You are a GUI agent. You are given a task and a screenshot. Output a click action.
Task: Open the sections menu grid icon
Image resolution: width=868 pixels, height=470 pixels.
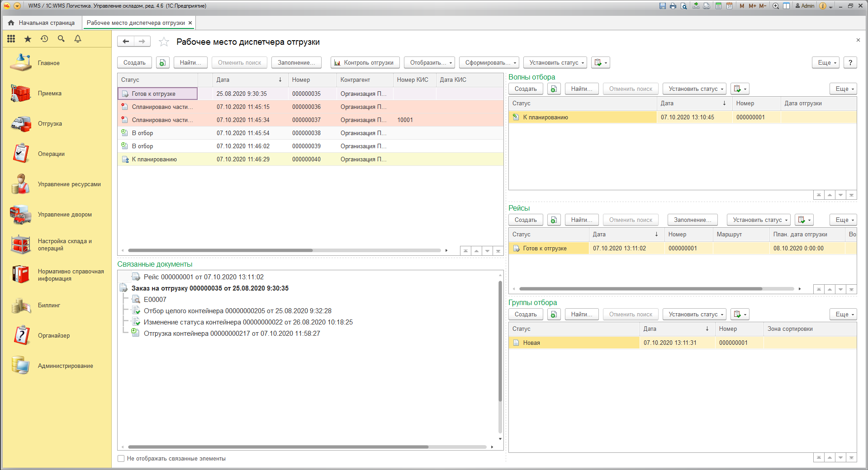point(11,39)
